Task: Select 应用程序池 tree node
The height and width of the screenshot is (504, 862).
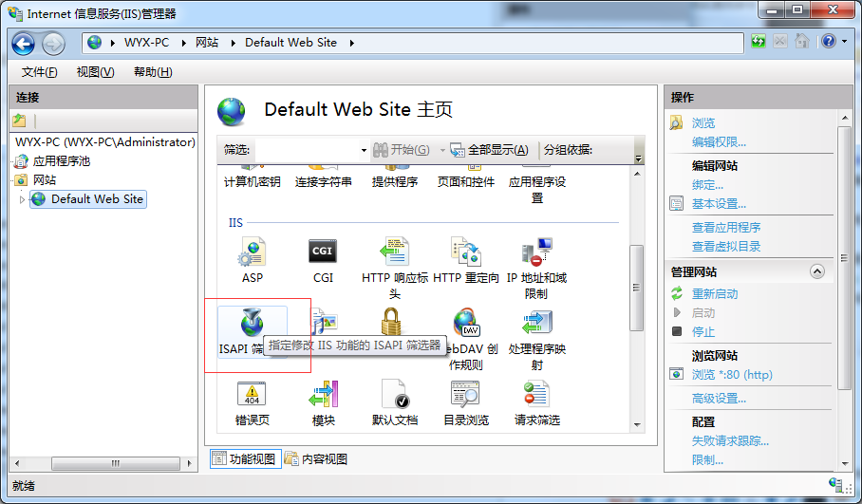Action: 61,161
